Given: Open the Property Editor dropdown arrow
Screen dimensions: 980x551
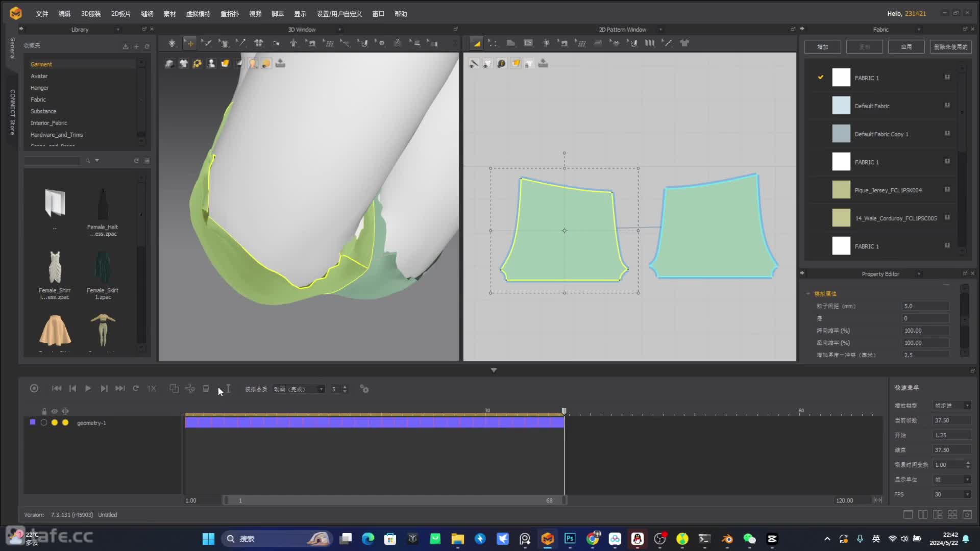Looking at the screenshot, I should coord(919,274).
